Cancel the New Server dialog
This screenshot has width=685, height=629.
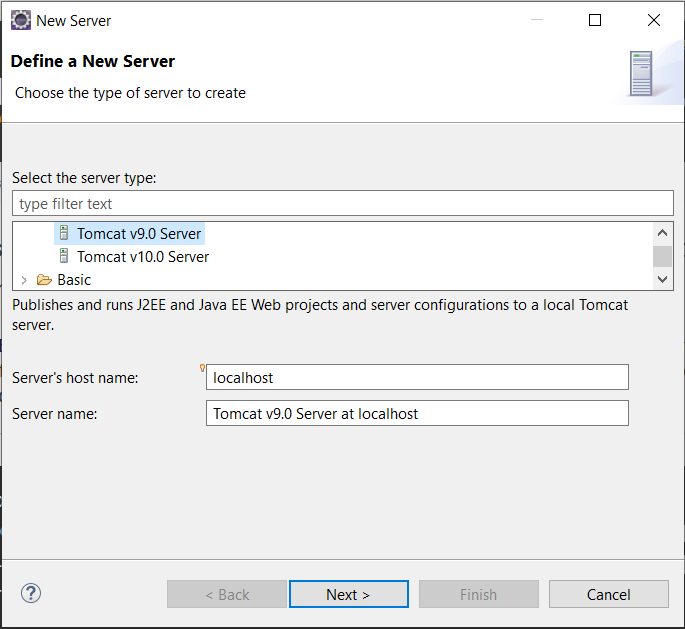[x=609, y=594]
